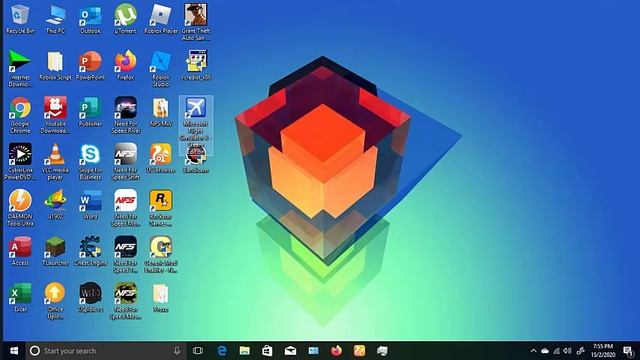Open UC Browser from the taskbar
The height and width of the screenshot is (360, 640).
[x=359, y=351]
